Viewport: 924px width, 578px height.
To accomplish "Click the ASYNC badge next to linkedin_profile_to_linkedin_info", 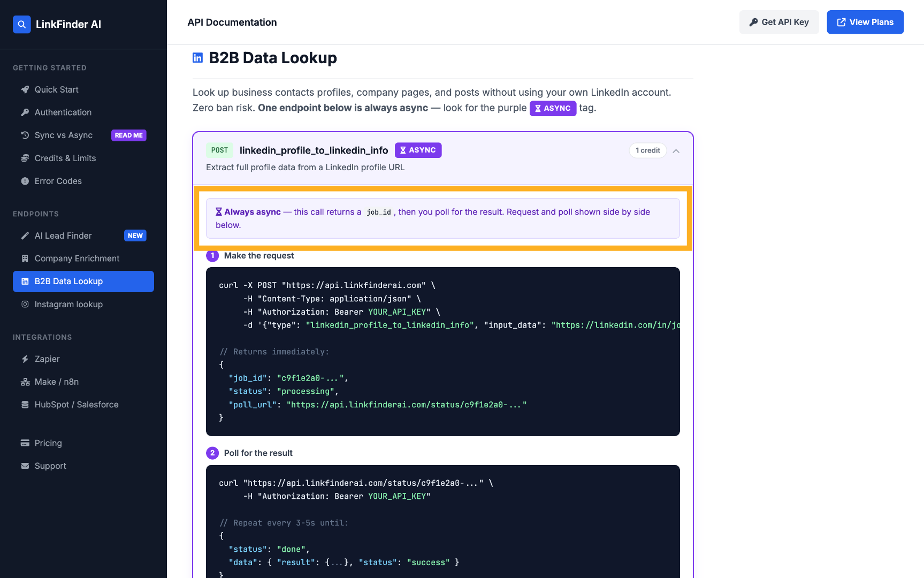I will (x=418, y=150).
